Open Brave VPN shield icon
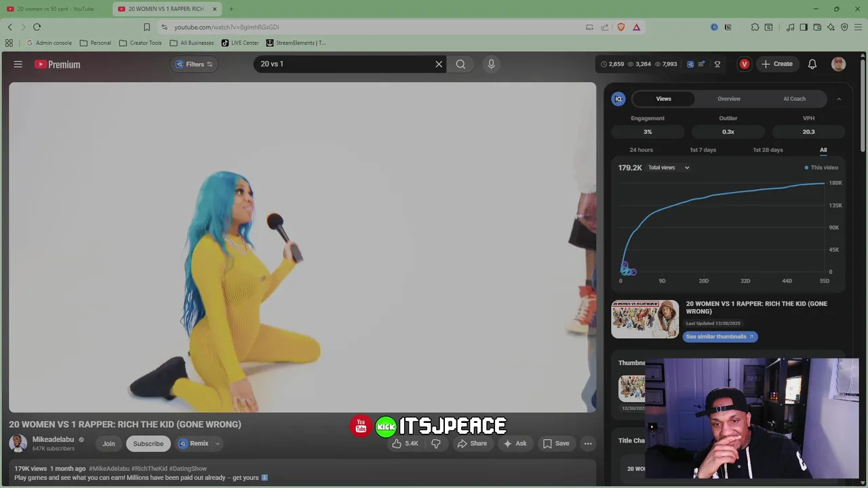868x488 pixels. [844, 27]
